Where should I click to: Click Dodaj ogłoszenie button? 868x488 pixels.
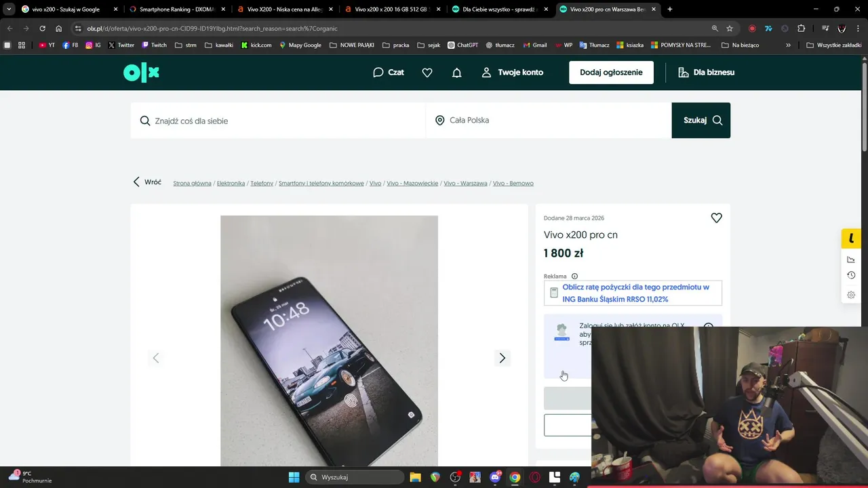(x=611, y=73)
